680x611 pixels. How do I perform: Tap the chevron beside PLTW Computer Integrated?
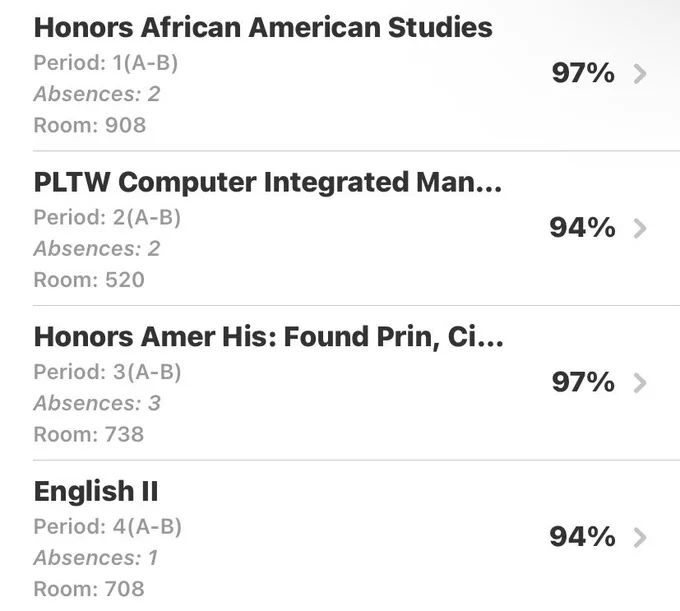(x=640, y=229)
